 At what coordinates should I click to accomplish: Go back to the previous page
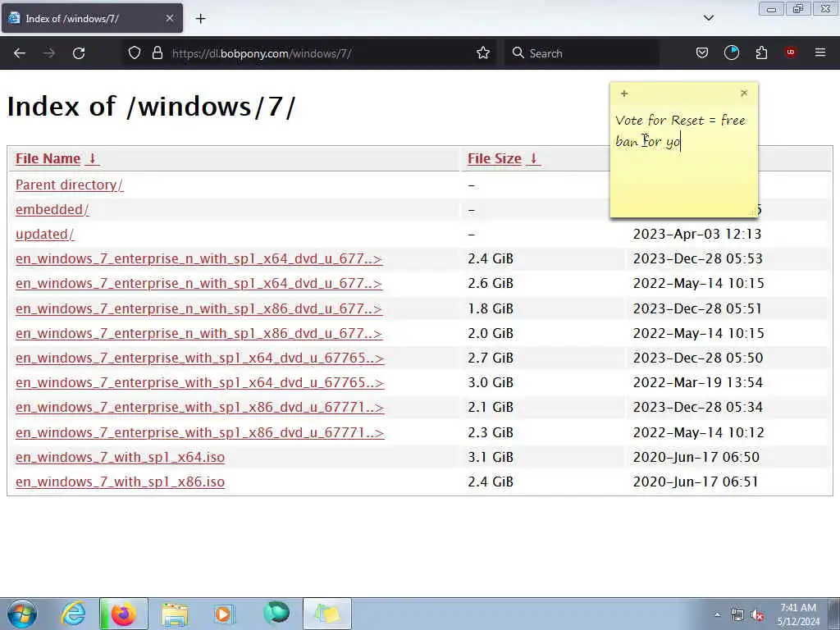pos(20,53)
